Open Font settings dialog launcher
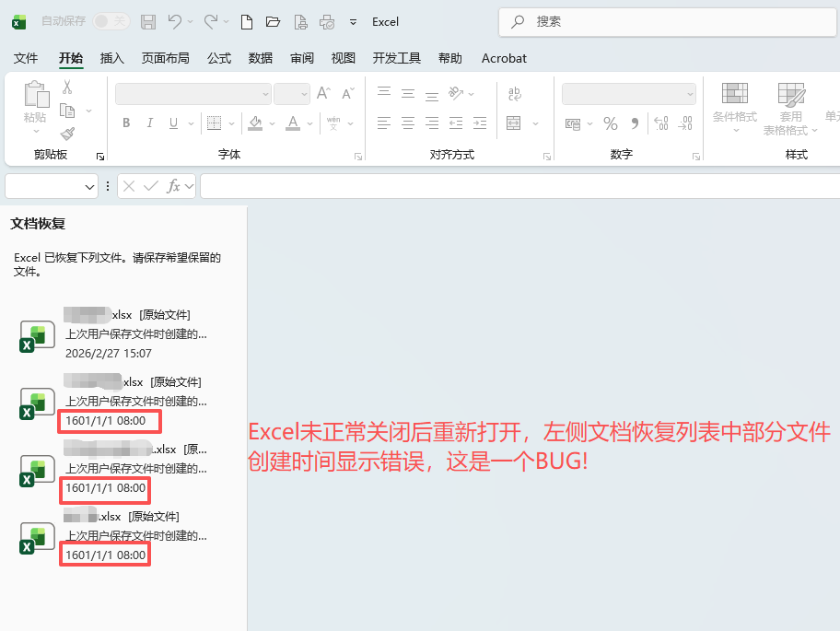The image size is (840, 631). (358, 157)
